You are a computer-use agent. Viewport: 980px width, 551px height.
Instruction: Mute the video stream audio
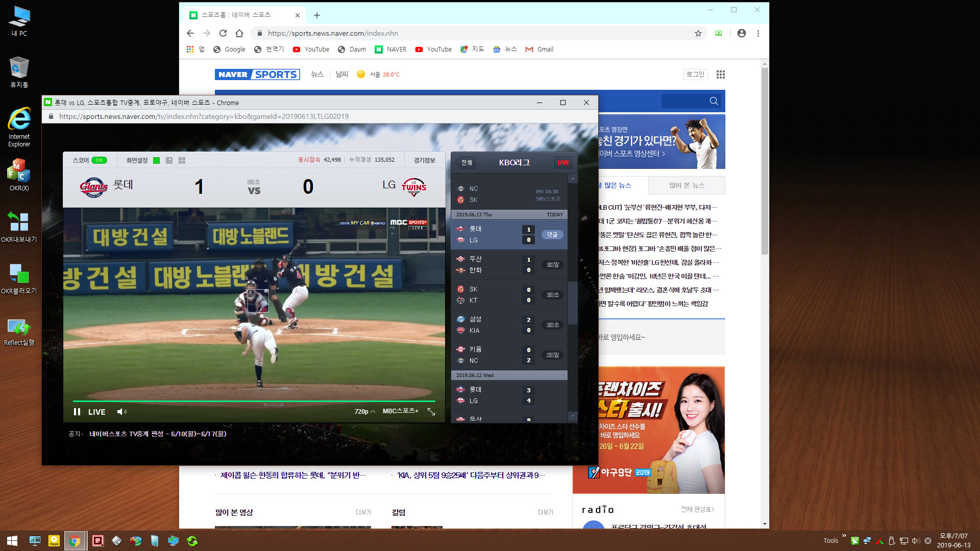click(122, 411)
